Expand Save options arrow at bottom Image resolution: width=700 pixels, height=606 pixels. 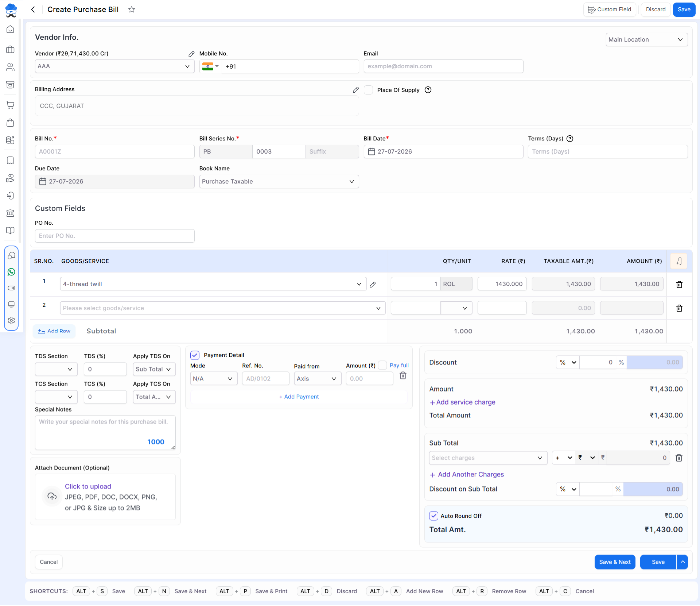pyautogui.click(x=682, y=562)
